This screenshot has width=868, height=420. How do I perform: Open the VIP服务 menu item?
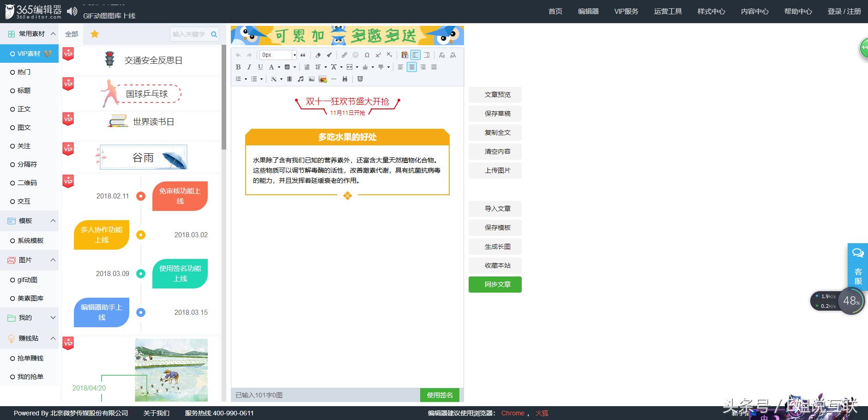(x=626, y=11)
